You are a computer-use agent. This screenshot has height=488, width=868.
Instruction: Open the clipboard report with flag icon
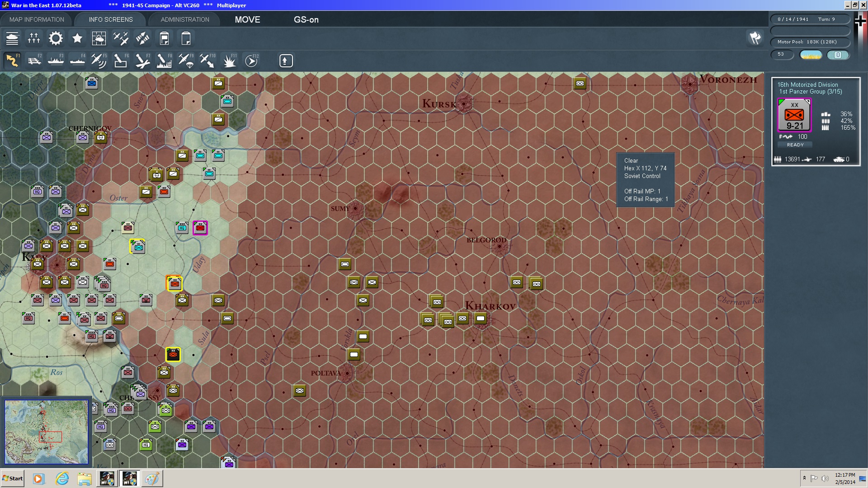point(164,38)
